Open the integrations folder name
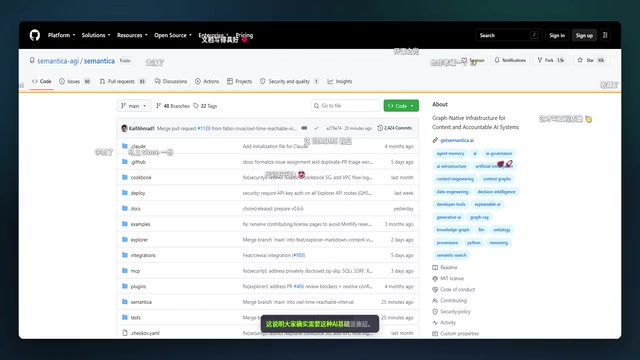Screen dimensions: 640x360 coord(143,255)
